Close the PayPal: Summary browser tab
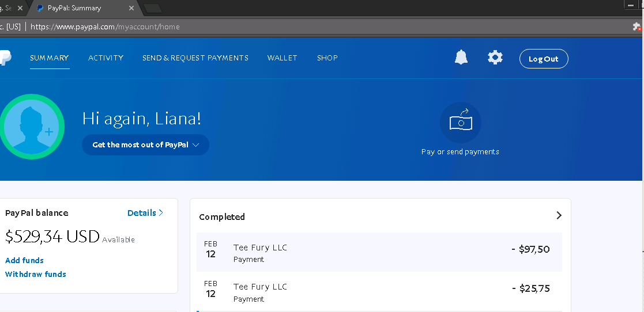Screen dimensions: 644x312 pos(131,8)
